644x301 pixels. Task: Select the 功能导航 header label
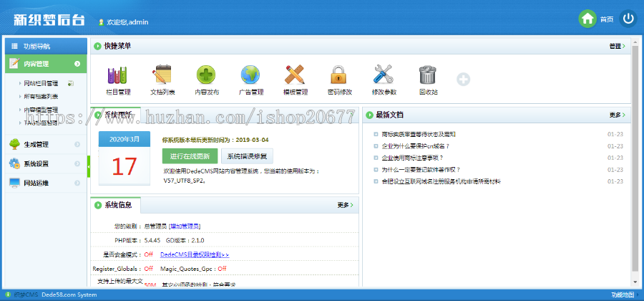[x=37, y=46]
